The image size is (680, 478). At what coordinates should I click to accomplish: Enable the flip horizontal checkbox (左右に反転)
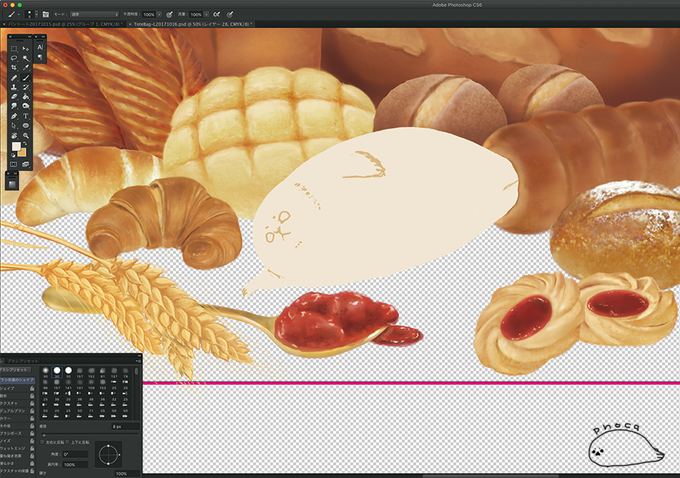[x=42, y=442]
